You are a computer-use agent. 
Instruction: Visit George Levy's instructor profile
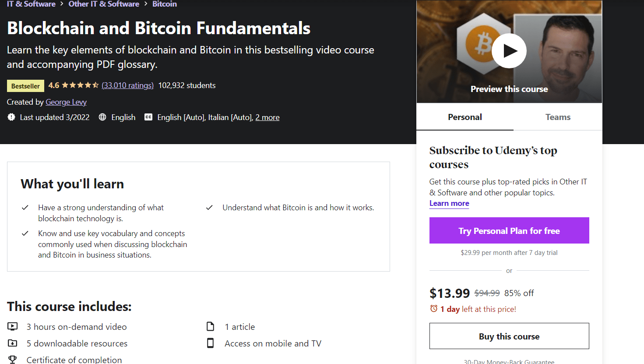coord(66,102)
